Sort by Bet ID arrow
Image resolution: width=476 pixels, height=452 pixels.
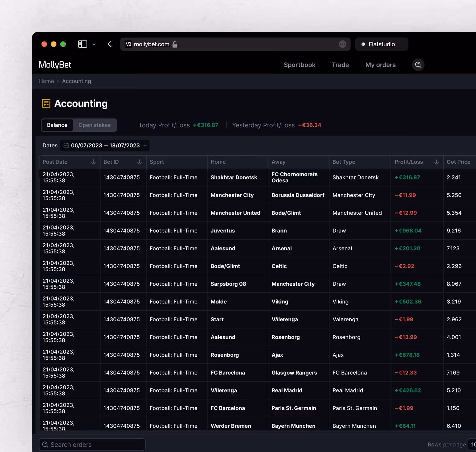[x=139, y=162]
